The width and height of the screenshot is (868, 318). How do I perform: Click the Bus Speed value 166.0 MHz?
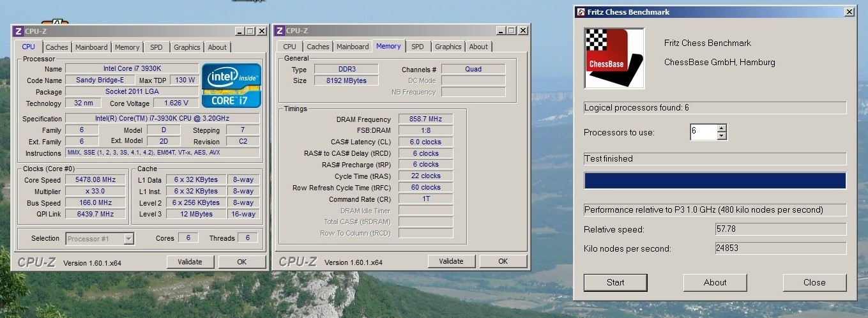coord(96,203)
